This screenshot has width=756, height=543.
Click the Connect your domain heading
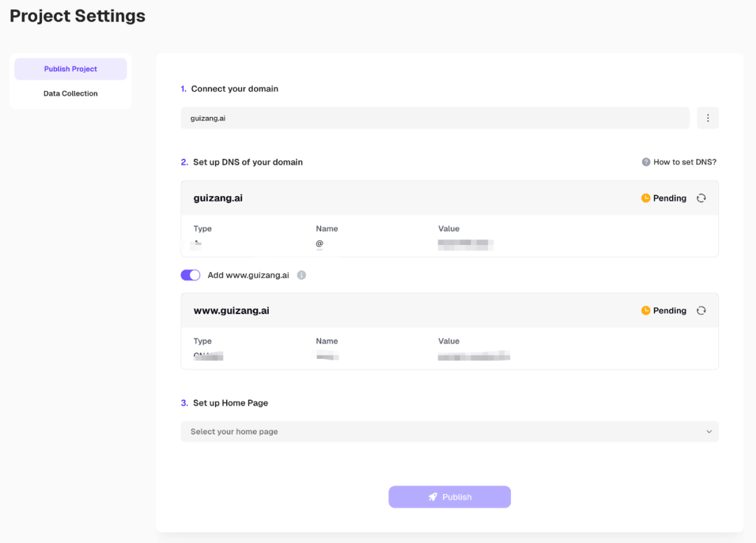[234, 89]
